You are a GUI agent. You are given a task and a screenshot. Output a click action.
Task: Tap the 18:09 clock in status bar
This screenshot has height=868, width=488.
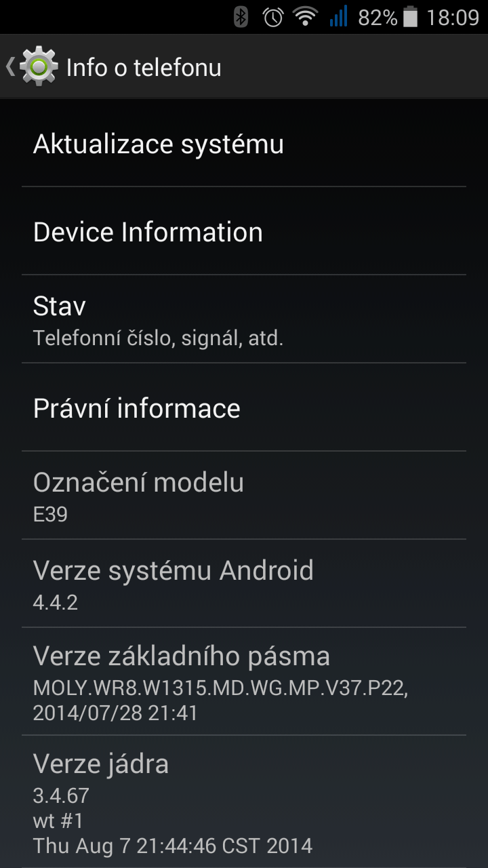(453, 18)
